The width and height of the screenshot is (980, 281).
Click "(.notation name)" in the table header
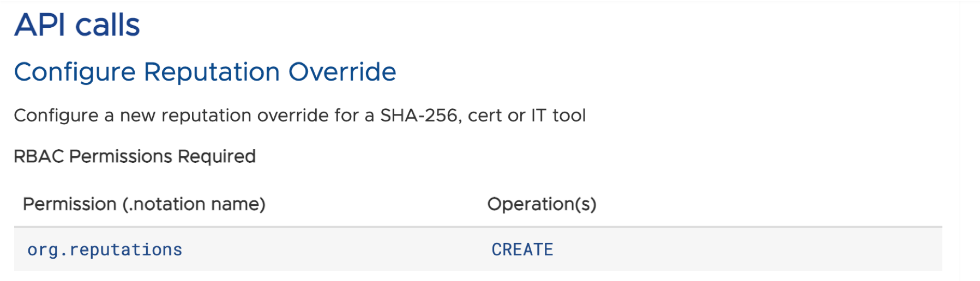click(194, 204)
